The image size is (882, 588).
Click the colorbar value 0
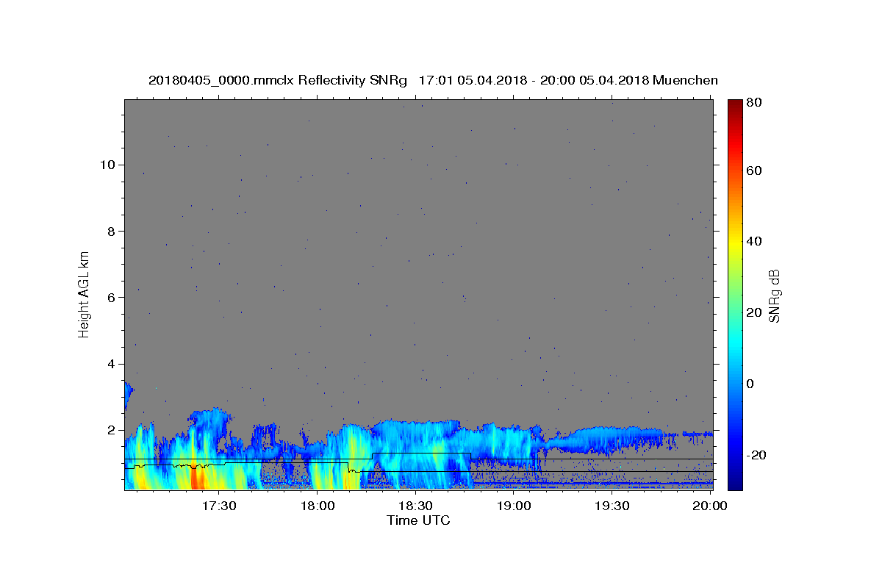(751, 384)
